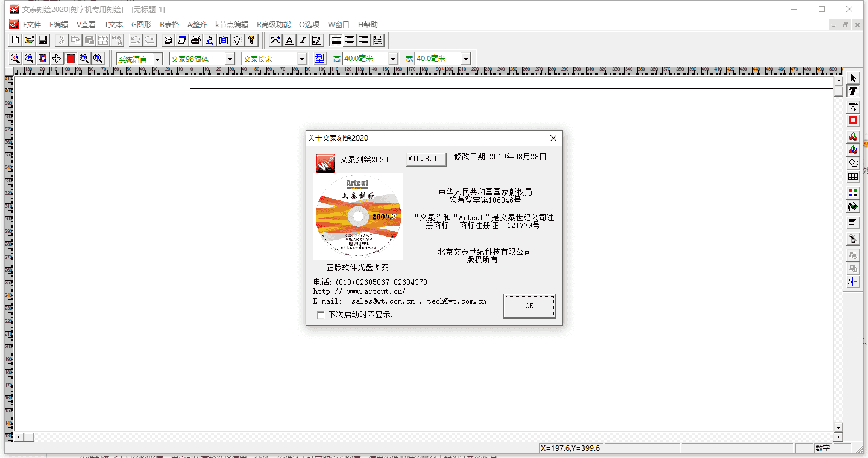Click the Print toolbar icon

196,40
